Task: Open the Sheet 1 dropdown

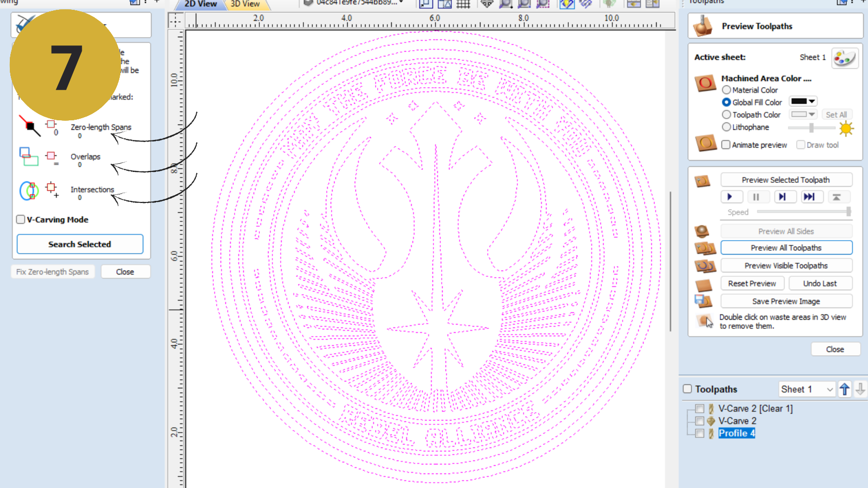Action: pyautogui.click(x=807, y=389)
